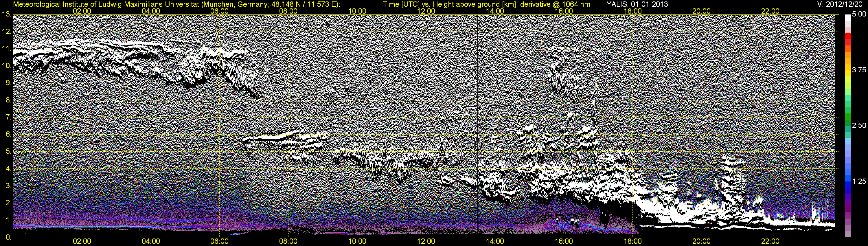Click the 18:00 label on the upper time axis
The width and height of the screenshot is (868, 246).
(x=633, y=11)
